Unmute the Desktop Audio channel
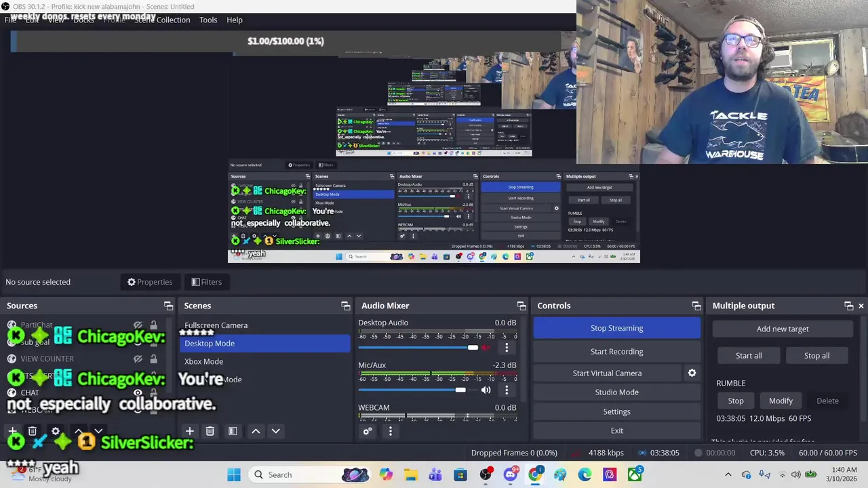The height and width of the screenshot is (488, 868). point(486,348)
